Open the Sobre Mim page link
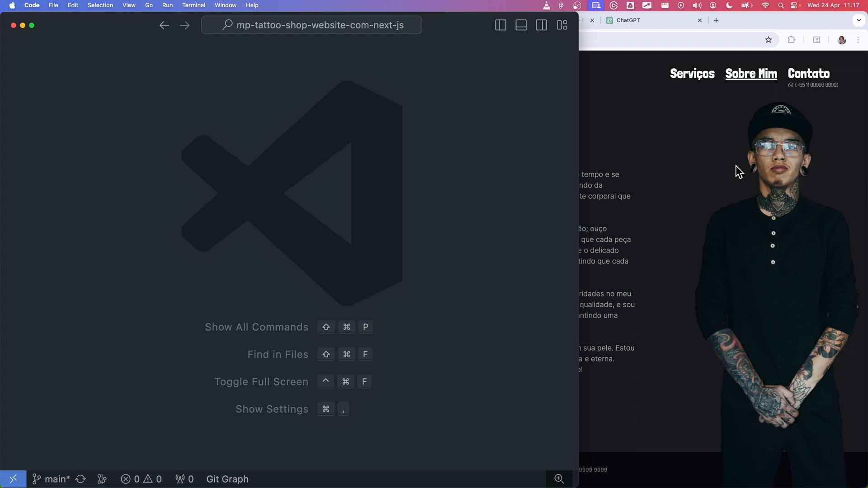Image resolution: width=868 pixels, height=488 pixels. (751, 74)
